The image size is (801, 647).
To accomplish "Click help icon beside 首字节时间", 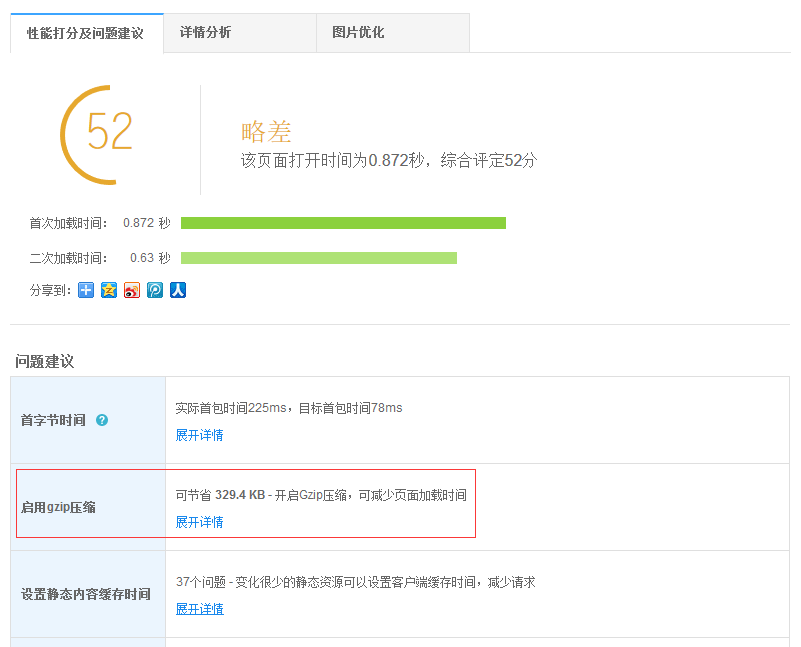I will pyautogui.click(x=102, y=420).
